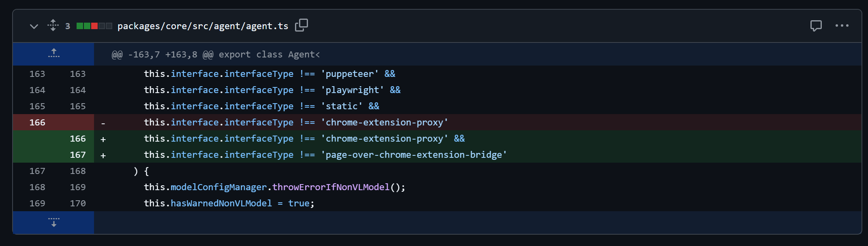
Task: Click the new line number 168
Action: (x=78, y=171)
